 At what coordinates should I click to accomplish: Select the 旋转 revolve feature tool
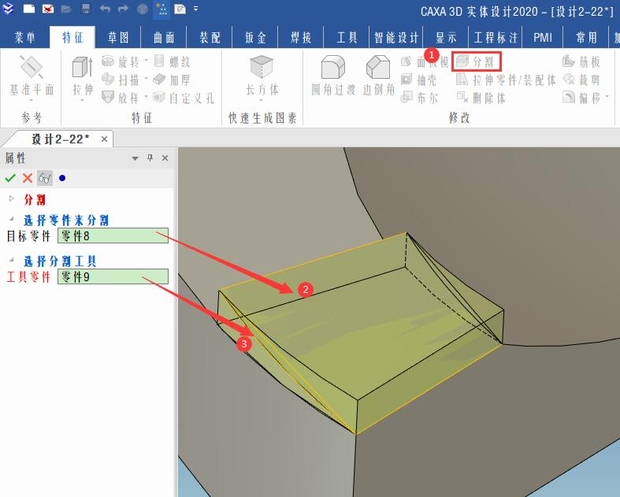coord(121,62)
